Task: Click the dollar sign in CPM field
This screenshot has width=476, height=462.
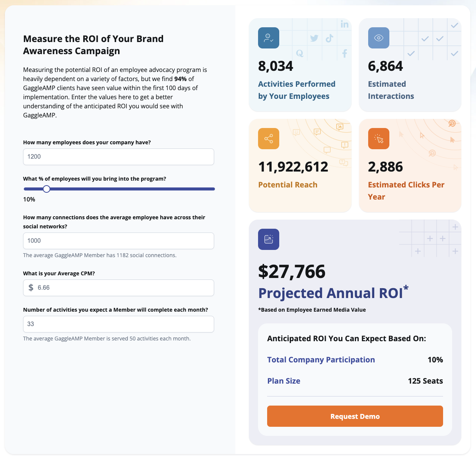Action: 31,288
